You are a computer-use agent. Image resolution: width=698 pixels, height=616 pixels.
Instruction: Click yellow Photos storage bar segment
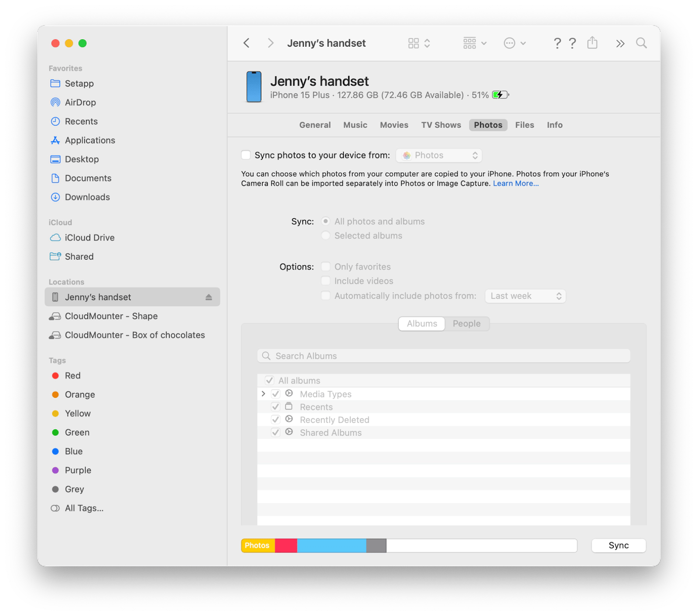[x=258, y=545]
